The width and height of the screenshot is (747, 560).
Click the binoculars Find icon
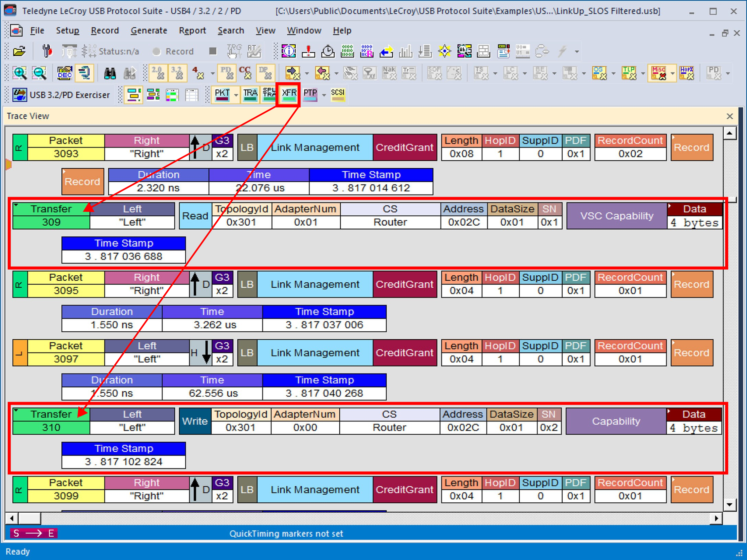pyautogui.click(x=110, y=73)
